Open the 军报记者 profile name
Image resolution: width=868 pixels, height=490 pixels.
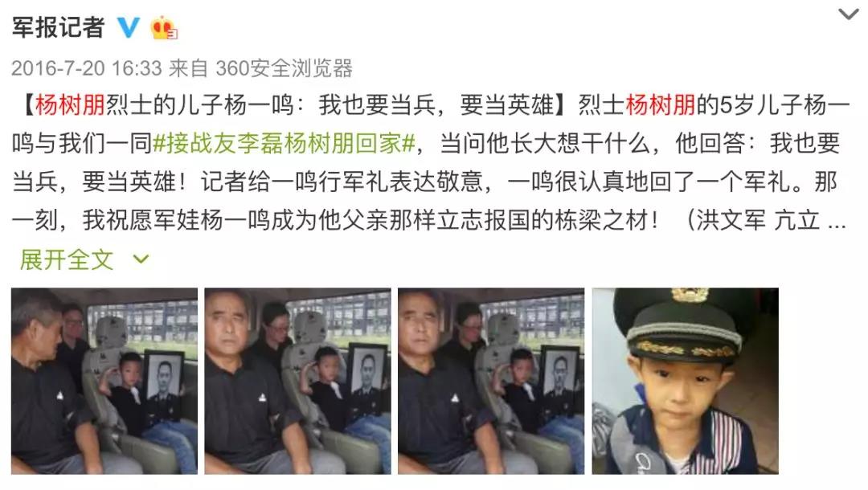58,27
